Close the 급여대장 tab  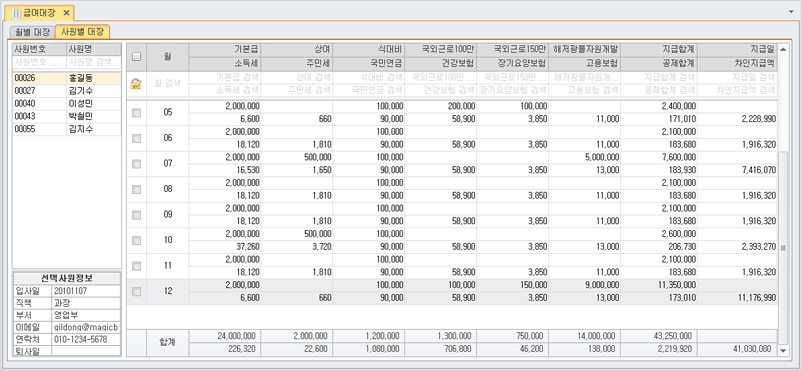(x=66, y=12)
